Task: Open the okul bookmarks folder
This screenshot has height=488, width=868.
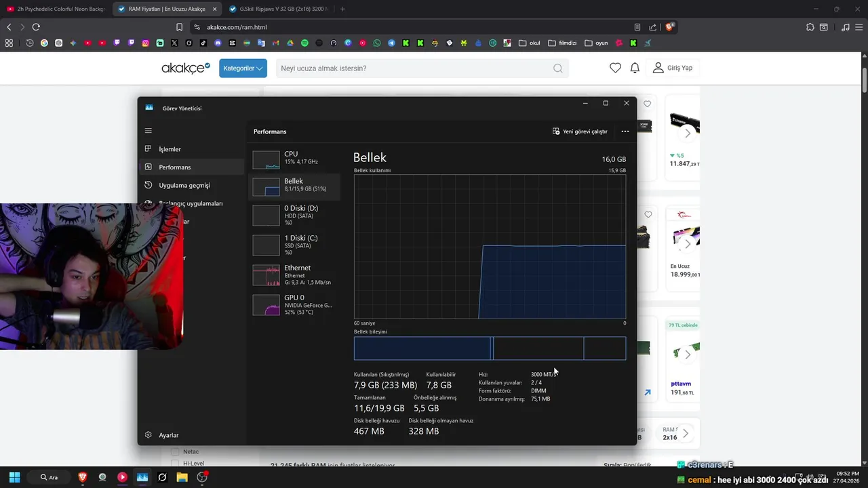Action: 530,43
